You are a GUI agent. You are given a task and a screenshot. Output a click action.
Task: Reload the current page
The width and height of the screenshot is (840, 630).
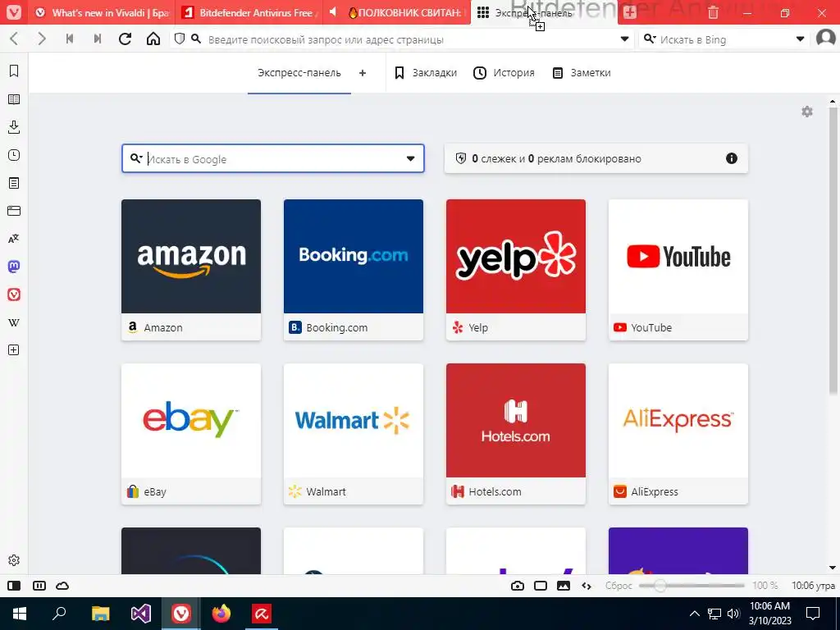pyautogui.click(x=126, y=39)
